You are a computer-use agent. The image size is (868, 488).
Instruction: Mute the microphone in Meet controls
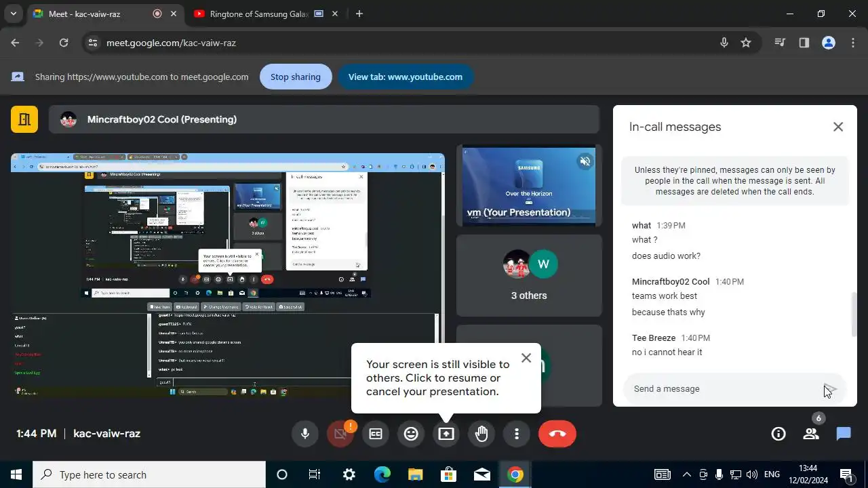pyautogui.click(x=305, y=434)
